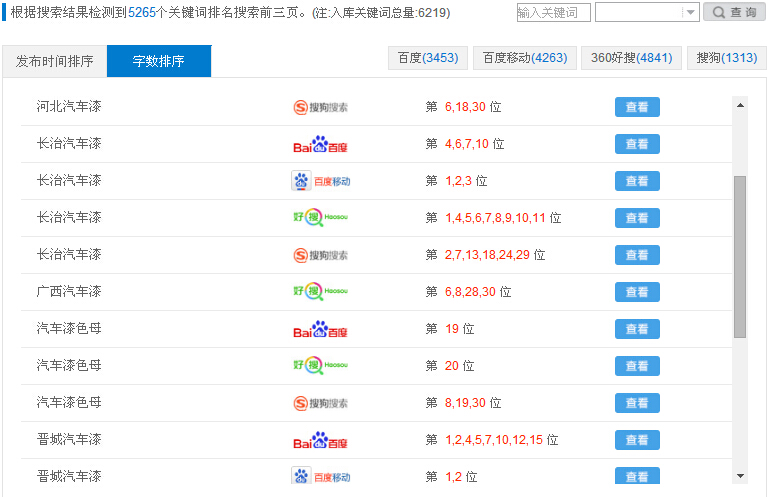The width and height of the screenshot is (770, 497).
Task: View details for 长治汽车漆 rank 1,2,3
Action: (637, 181)
